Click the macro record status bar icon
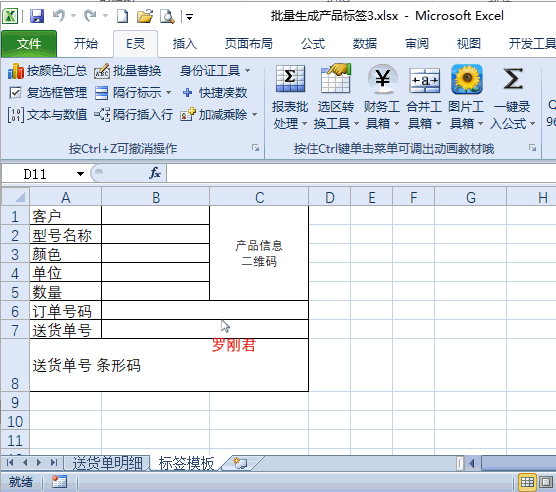The height and width of the screenshot is (492, 556). tap(59, 482)
